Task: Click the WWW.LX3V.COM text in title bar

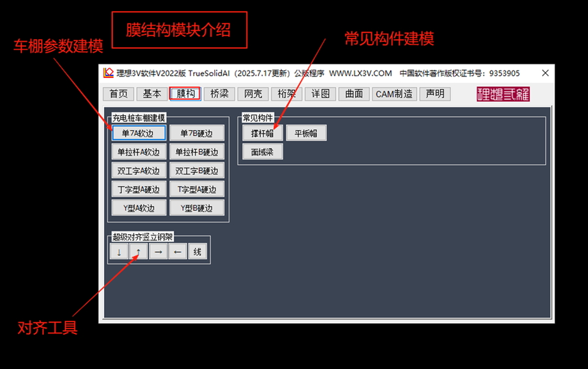Action: tap(360, 73)
